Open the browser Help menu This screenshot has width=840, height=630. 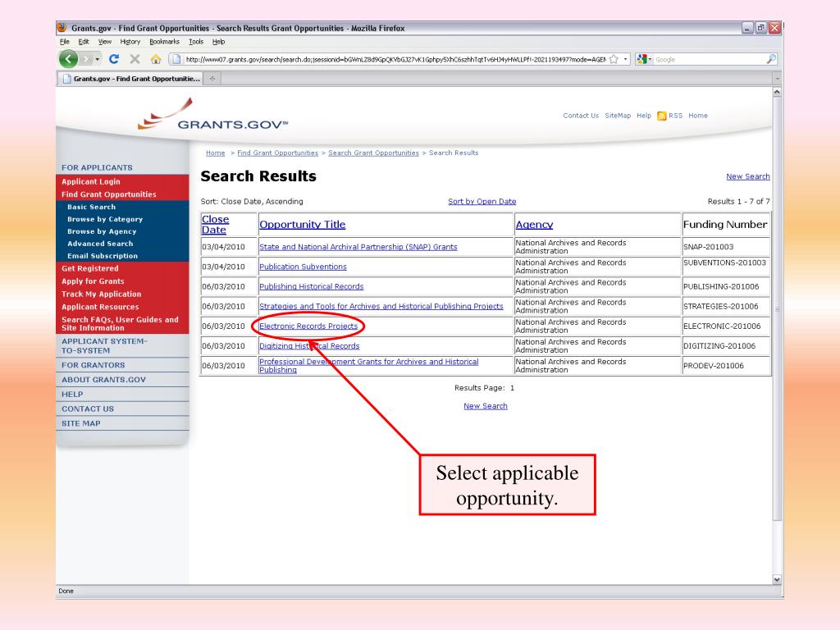click(218, 42)
